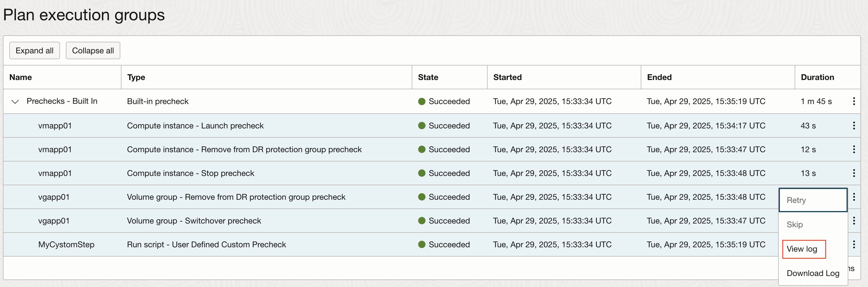Viewport: 868px width, 287px height.
Task: Click Collapse all button
Action: click(93, 50)
